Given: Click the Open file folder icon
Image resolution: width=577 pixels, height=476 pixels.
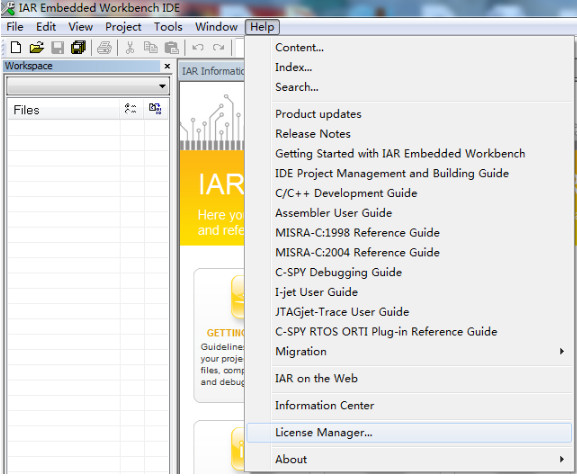Looking at the screenshot, I should point(36,47).
